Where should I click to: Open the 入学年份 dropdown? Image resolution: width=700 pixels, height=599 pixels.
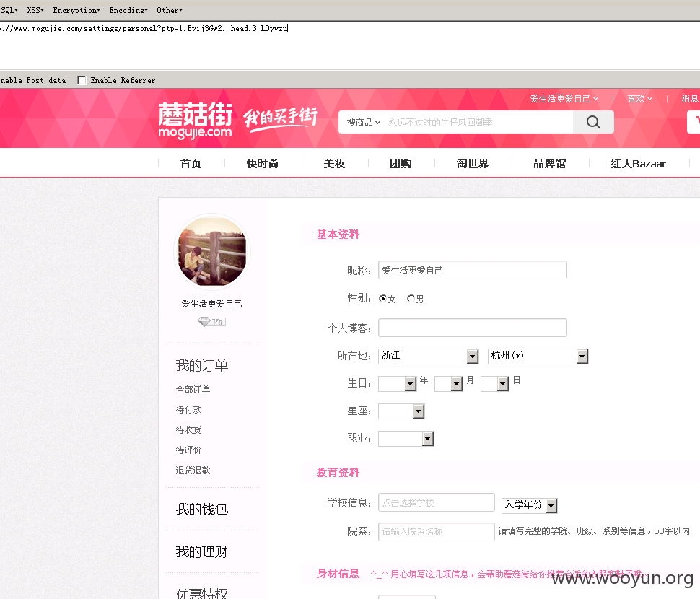click(x=529, y=505)
